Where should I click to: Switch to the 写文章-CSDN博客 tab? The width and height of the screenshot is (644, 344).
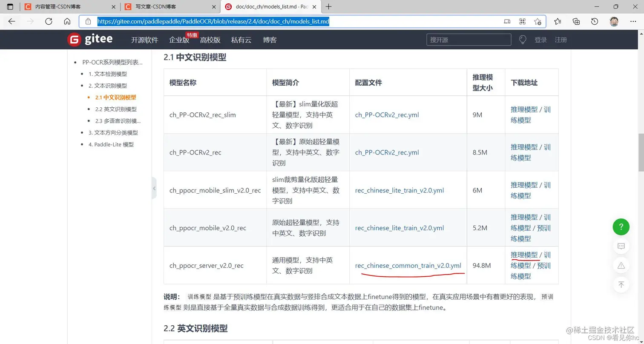point(170,7)
